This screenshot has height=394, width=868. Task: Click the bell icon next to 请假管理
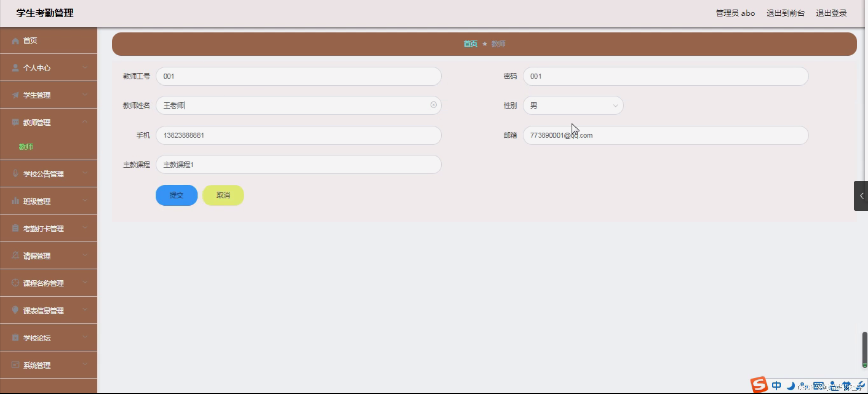pyautogui.click(x=15, y=256)
